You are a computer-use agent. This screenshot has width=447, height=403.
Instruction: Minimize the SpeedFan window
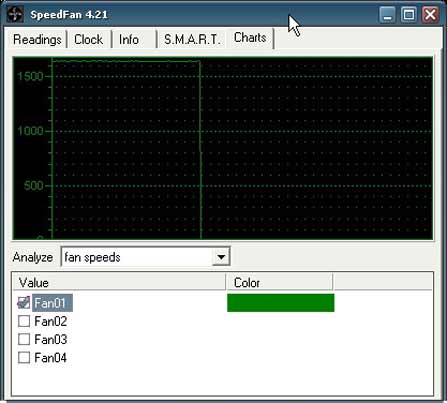point(387,15)
